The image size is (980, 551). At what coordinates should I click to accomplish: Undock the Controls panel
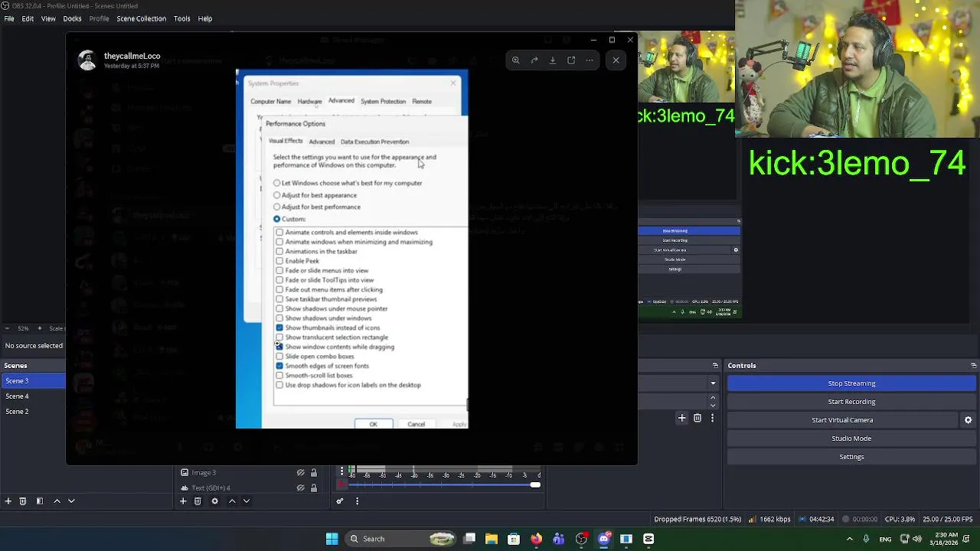974,366
